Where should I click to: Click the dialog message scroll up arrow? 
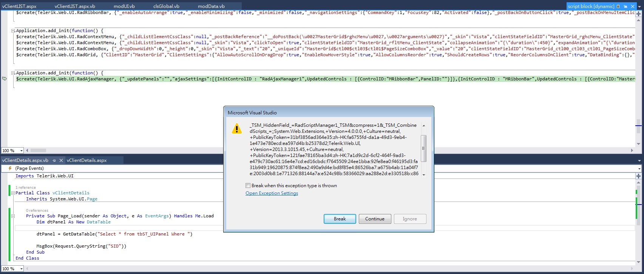(423, 125)
